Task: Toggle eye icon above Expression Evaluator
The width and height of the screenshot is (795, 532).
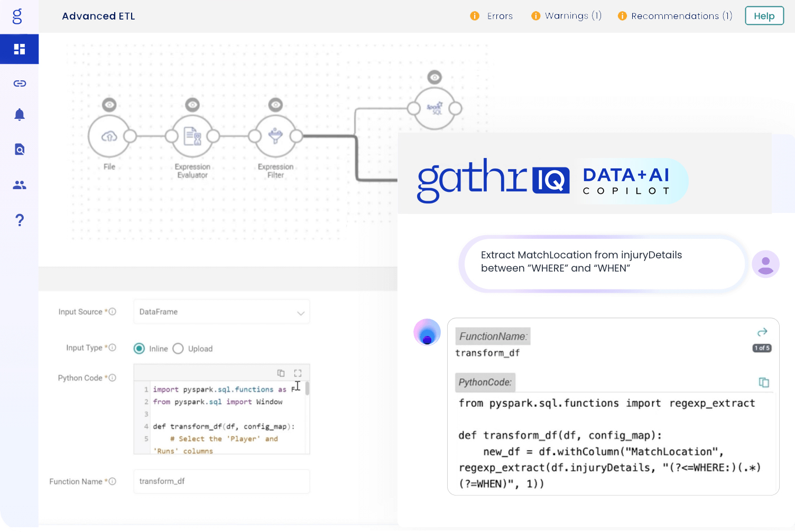Action: [192, 105]
